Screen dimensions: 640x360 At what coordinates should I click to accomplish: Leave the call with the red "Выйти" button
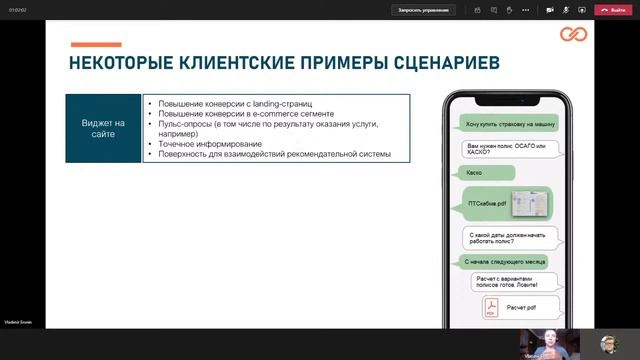(x=613, y=10)
